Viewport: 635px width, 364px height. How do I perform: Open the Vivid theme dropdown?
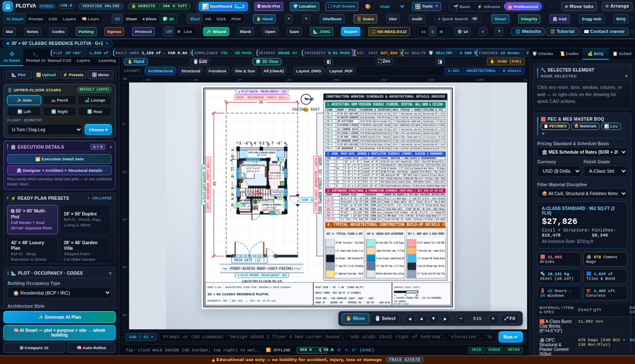(x=391, y=6)
